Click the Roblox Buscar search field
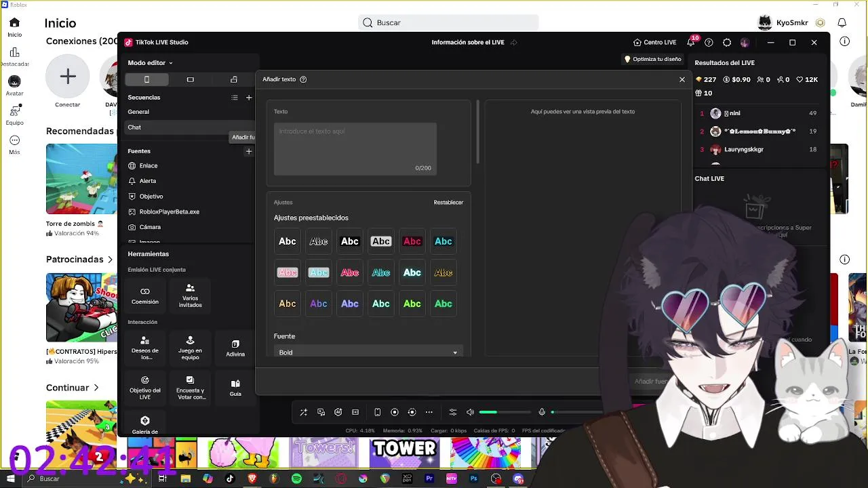Viewport: 868px width, 488px height. [448, 22]
